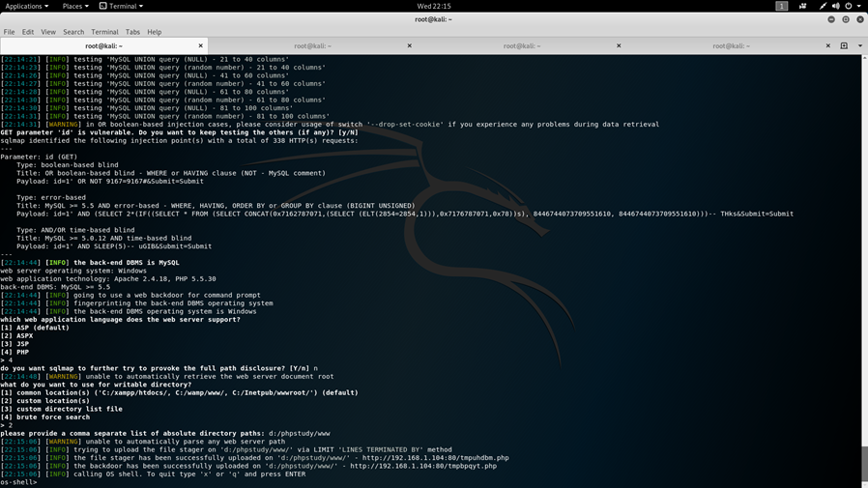This screenshot has height=488, width=868.
Task: Click workspace indicator number 1
Action: click(x=782, y=6)
